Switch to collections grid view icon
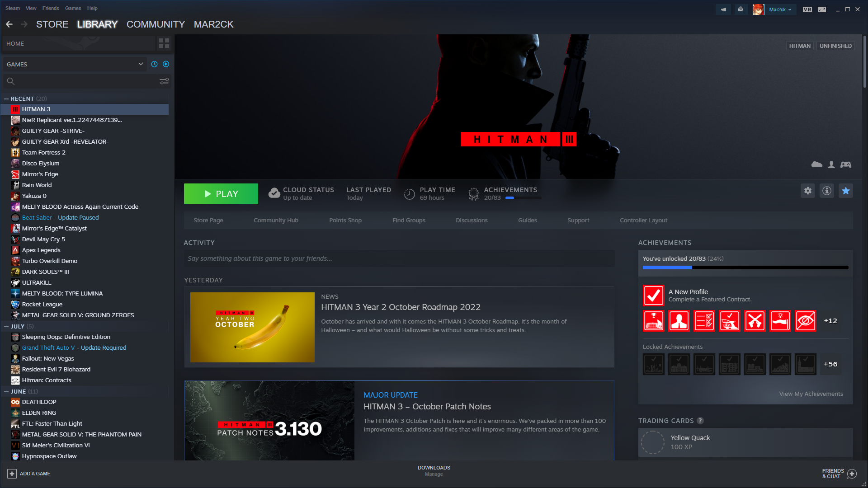Image resolution: width=868 pixels, height=488 pixels. click(x=164, y=43)
